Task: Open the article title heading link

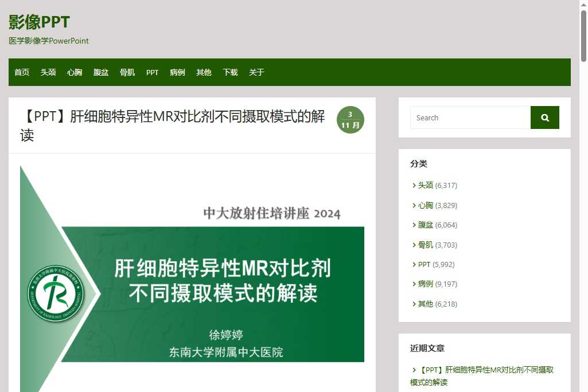Action: tap(172, 126)
